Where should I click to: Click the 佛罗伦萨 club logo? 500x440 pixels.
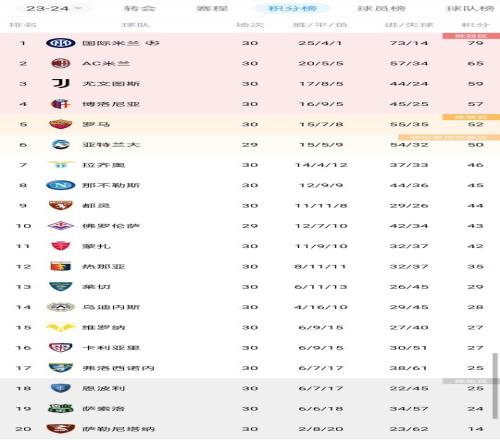(60, 226)
